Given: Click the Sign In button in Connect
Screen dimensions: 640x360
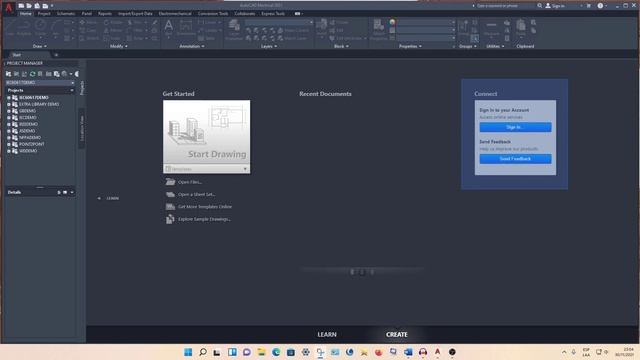Looking at the screenshot, I should coord(515,127).
